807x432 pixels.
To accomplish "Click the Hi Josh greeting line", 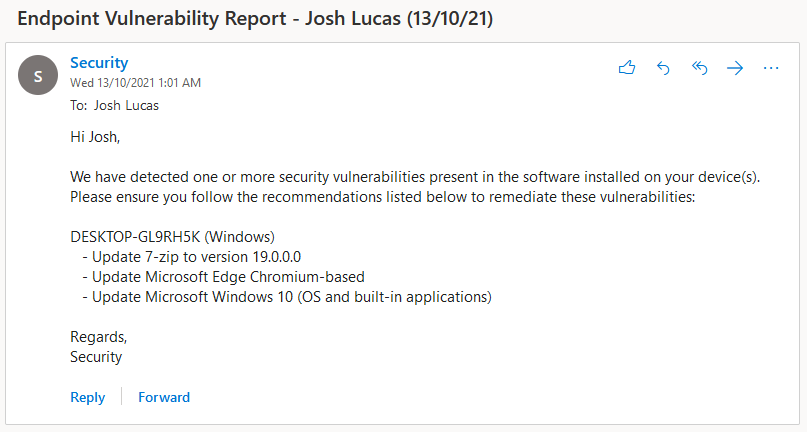I will [95, 137].
